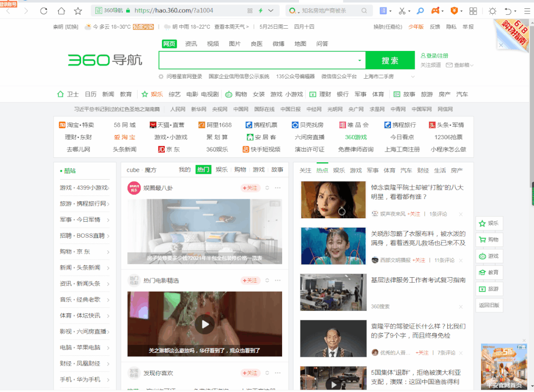Open the extensions grid icon

click(473, 11)
